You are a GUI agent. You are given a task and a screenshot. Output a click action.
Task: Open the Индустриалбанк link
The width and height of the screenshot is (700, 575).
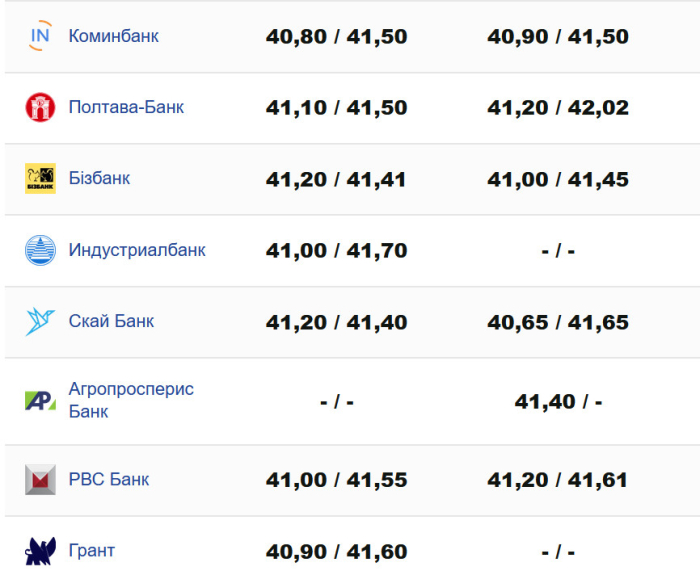click(137, 250)
